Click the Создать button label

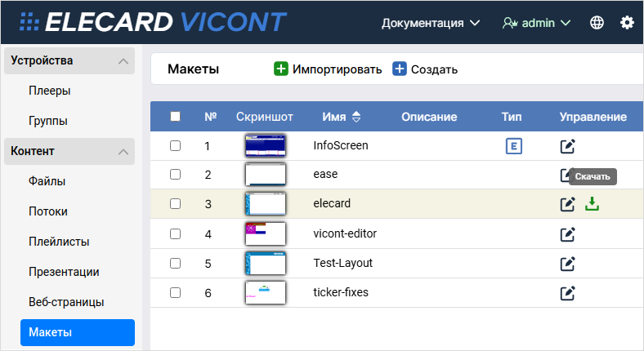click(x=434, y=69)
